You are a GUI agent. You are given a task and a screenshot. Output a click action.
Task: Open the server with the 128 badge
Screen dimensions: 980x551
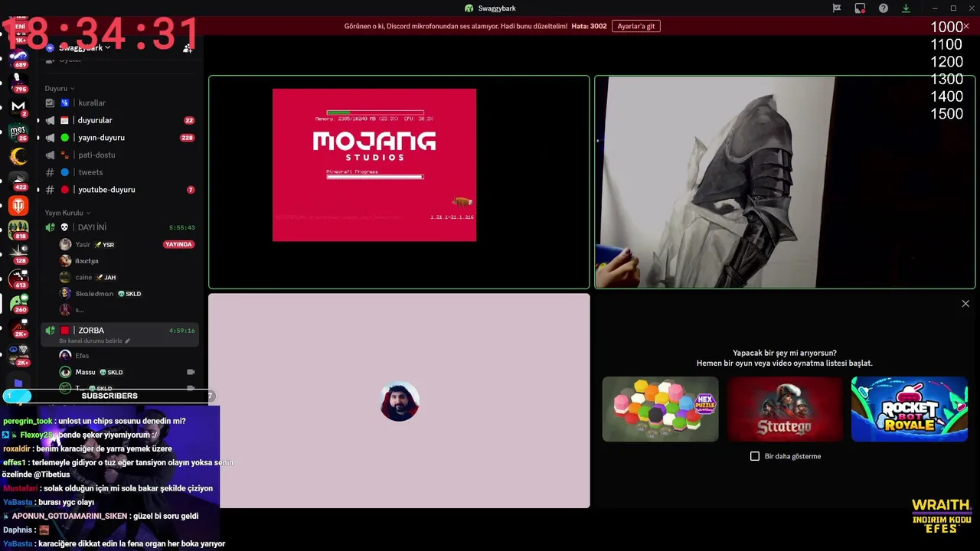click(x=18, y=254)
